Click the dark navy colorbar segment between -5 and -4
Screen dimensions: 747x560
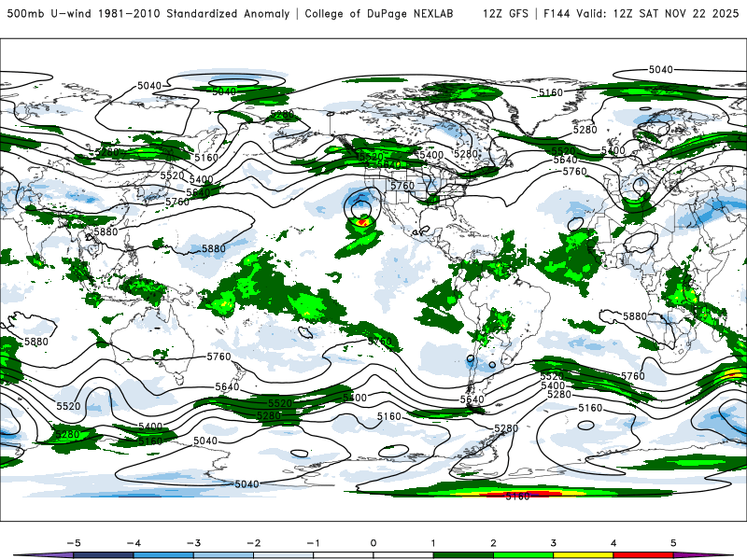[x=104, y=555]
